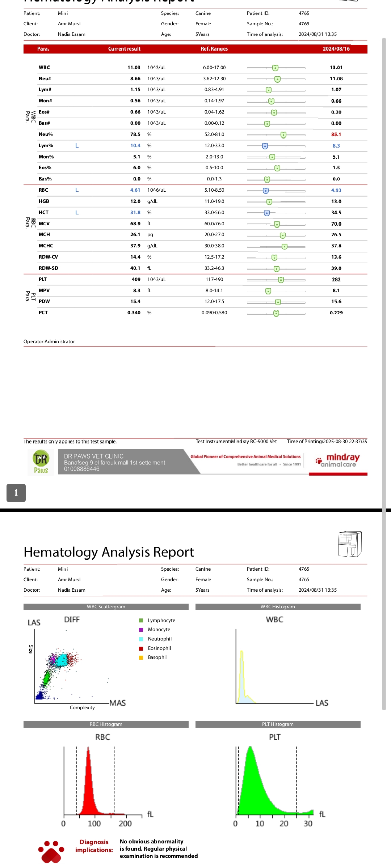Image resolution: width=391 pixels, height=868 pixels.
Task: Click the 2024/08/16 previous results column header
Action: click(336, 49)
